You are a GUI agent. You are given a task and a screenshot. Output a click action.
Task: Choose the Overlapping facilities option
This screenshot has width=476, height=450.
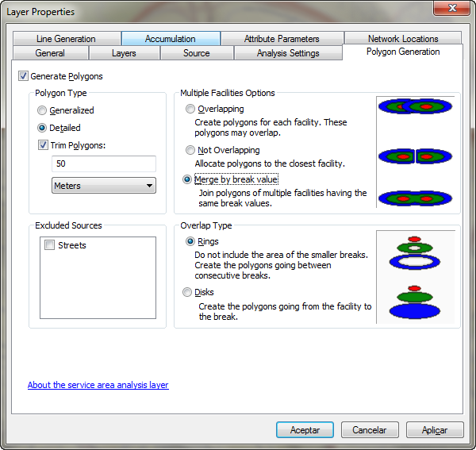point(190,109)
